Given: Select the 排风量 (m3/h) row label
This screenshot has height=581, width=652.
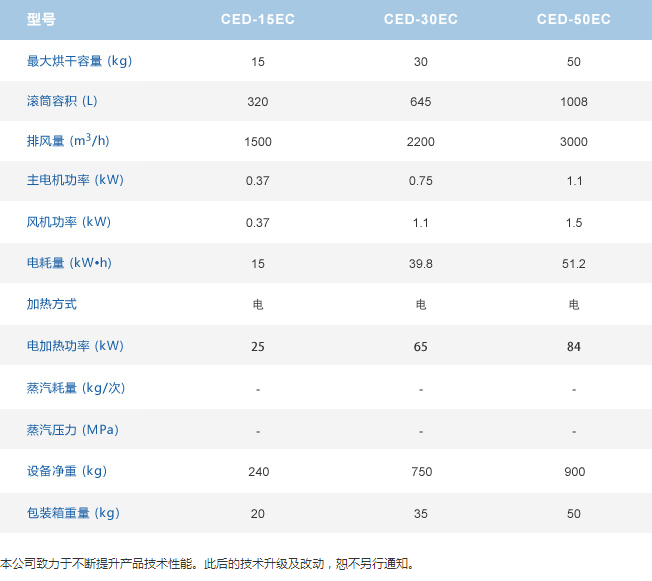Looking at the screenshot, I should tap(68, 141).
